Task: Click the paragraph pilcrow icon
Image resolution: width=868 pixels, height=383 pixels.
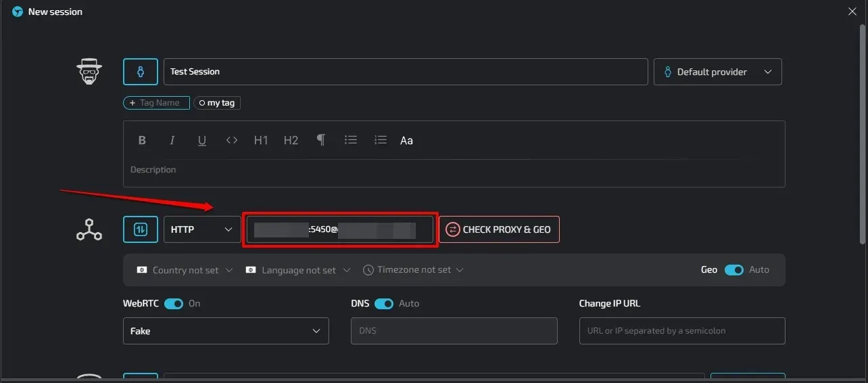Action: [x=321, y=140]
